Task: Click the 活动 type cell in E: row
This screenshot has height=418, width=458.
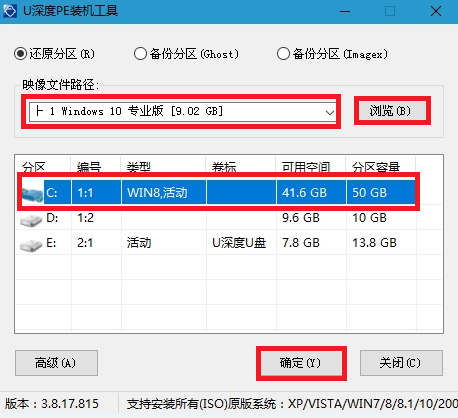Action: pos(139,243)
